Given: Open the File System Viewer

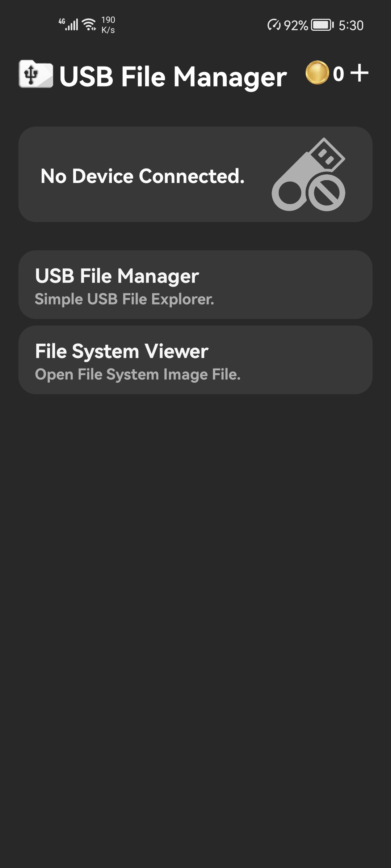Looking at the screenshot, I should click(195, 360).
